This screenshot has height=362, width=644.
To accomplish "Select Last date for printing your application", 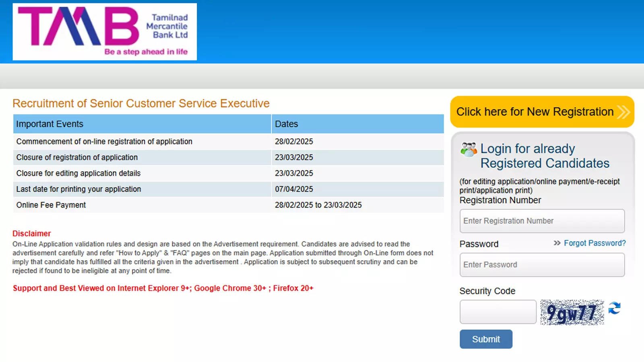I will pyautogui.click(x=78, y=189).
